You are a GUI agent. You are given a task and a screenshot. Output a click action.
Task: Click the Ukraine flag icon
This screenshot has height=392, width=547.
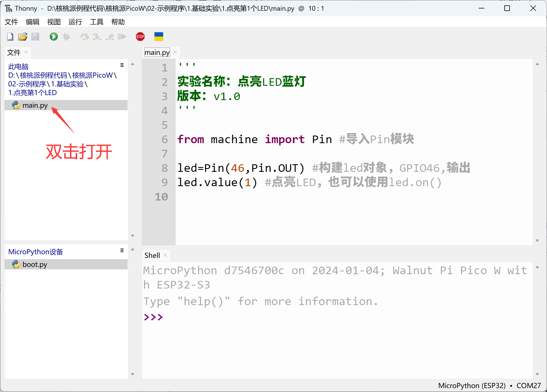159,37
